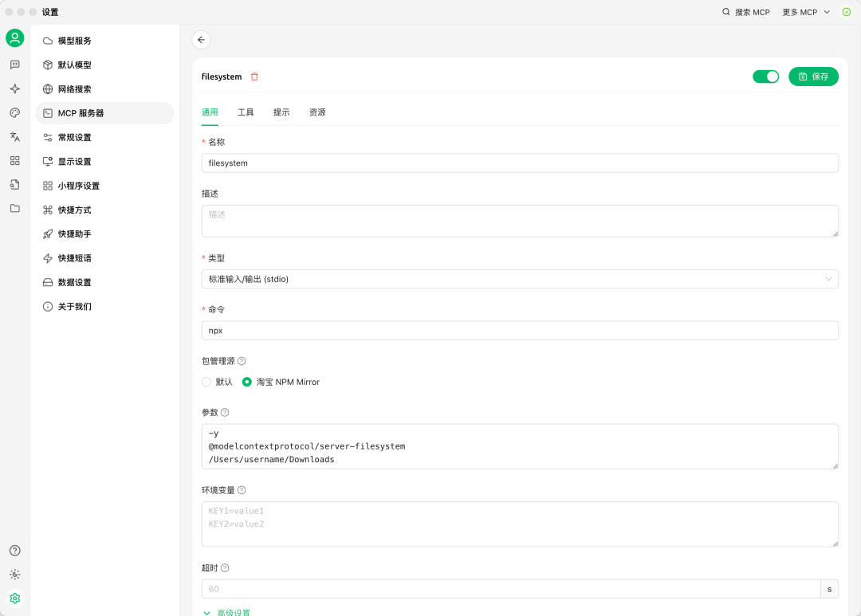This screenshot has width=861, height=616.
Task: Select the 淘宝 NPM Mirror radio option
Action: [247, 382]
